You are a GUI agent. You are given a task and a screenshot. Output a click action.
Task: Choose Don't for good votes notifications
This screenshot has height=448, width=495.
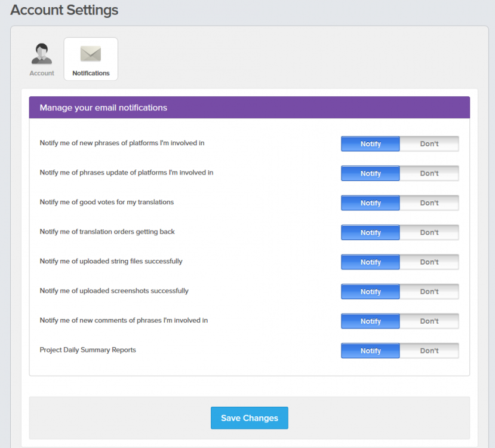point(429,203)
